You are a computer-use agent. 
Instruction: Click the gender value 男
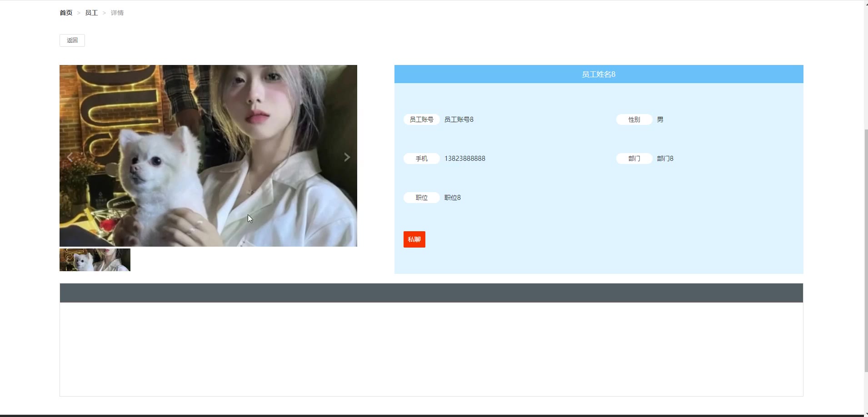coord(660,119)
